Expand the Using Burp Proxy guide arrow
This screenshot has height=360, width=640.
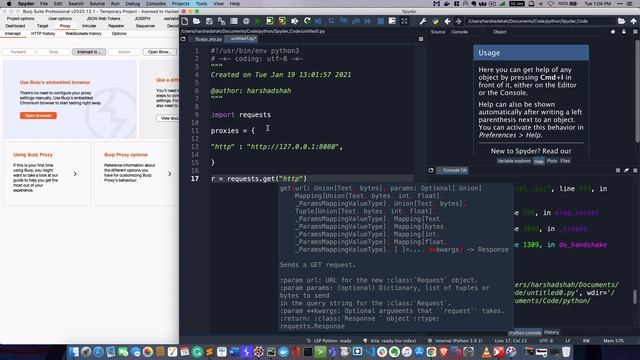click(x=75, y=174)
